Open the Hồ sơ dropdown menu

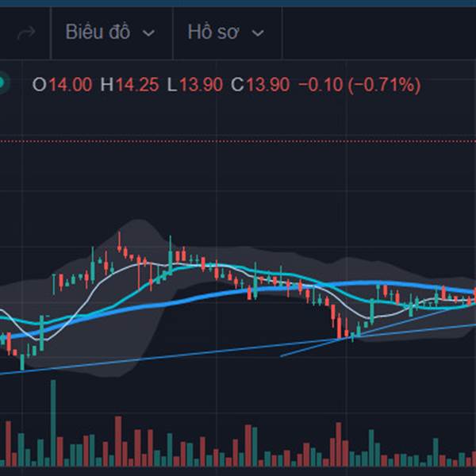pos(226,33)
